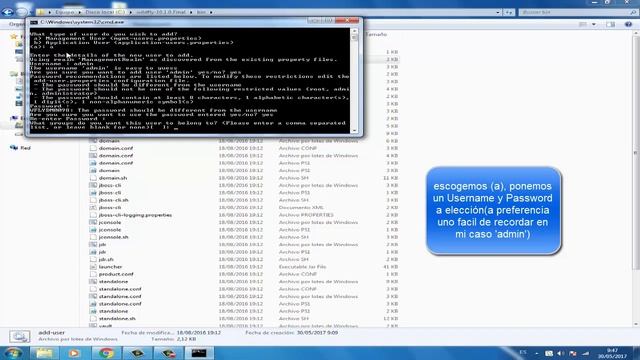Open the address bar history dropdown
Screen dimensions: 640x360
498,12
